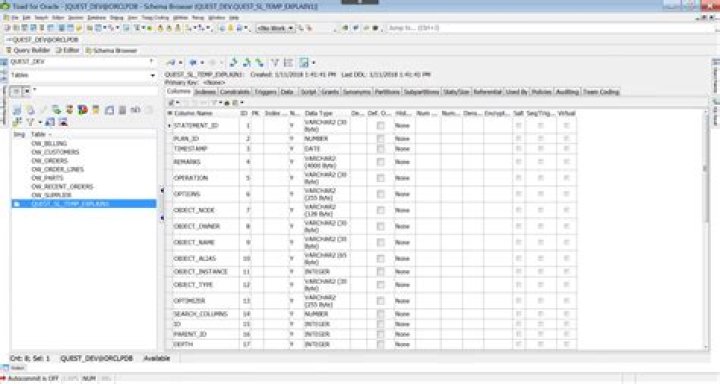Viewport: 720px width, 384px height.
Task: Toggle Def. On Null checkbox for TIMESTAMP
Action: pyautogui.click(x=380, y=149)
